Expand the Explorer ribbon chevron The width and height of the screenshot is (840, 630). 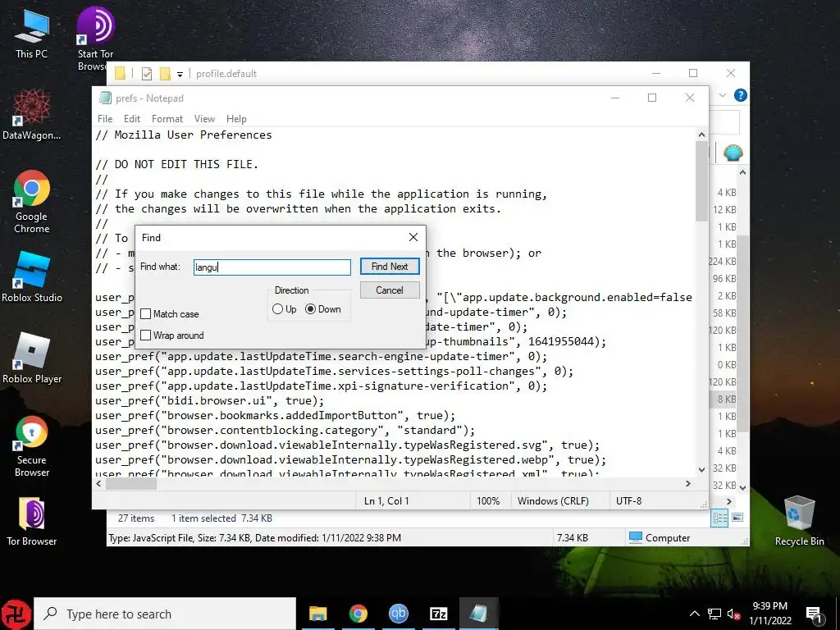coord(723,95)
